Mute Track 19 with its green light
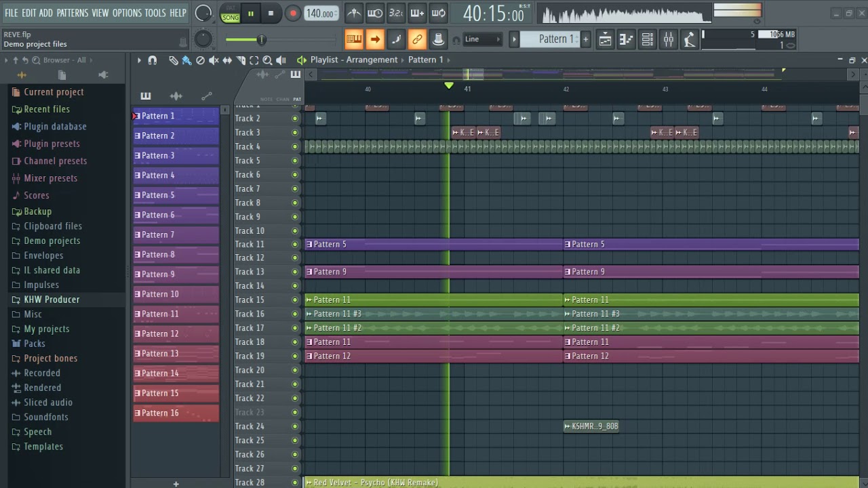This screenshot has height=488, width=868. (x=295, y=357)
